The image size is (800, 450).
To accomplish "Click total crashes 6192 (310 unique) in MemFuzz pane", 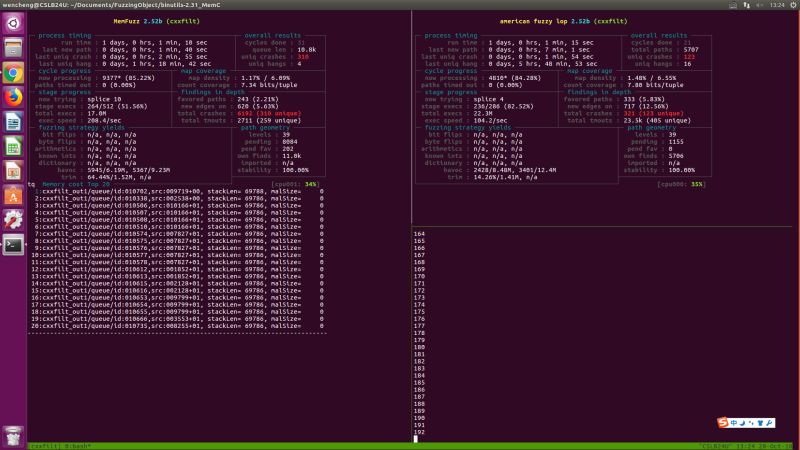I will coord(269,113).
